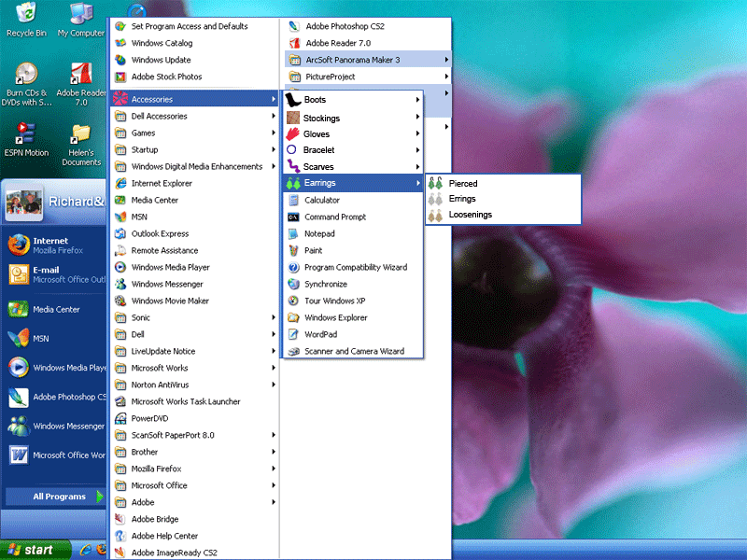Open the Recycle Bin desktop icon
Screen dimensions: 747x560
(x=26, y=13)
